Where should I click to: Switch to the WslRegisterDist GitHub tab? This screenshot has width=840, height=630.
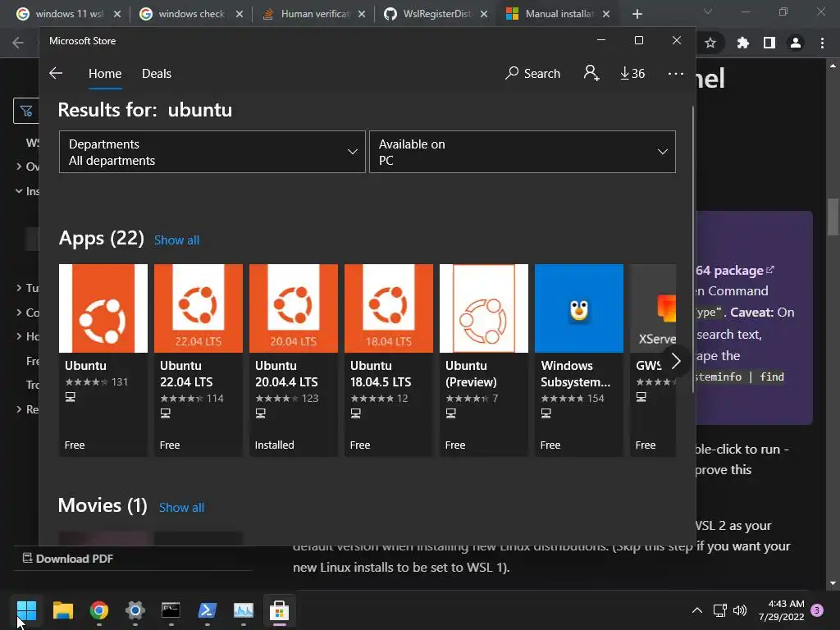click(x=436, y=14)
